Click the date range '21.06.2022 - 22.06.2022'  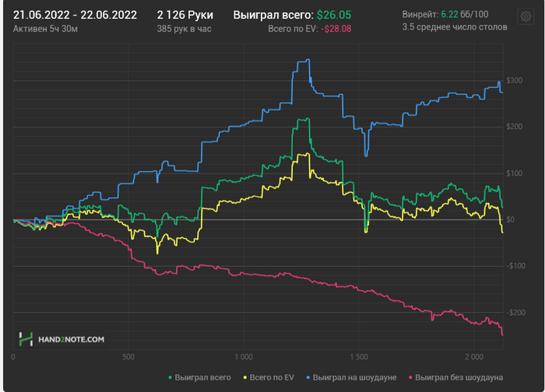click(x=75, y=15)
